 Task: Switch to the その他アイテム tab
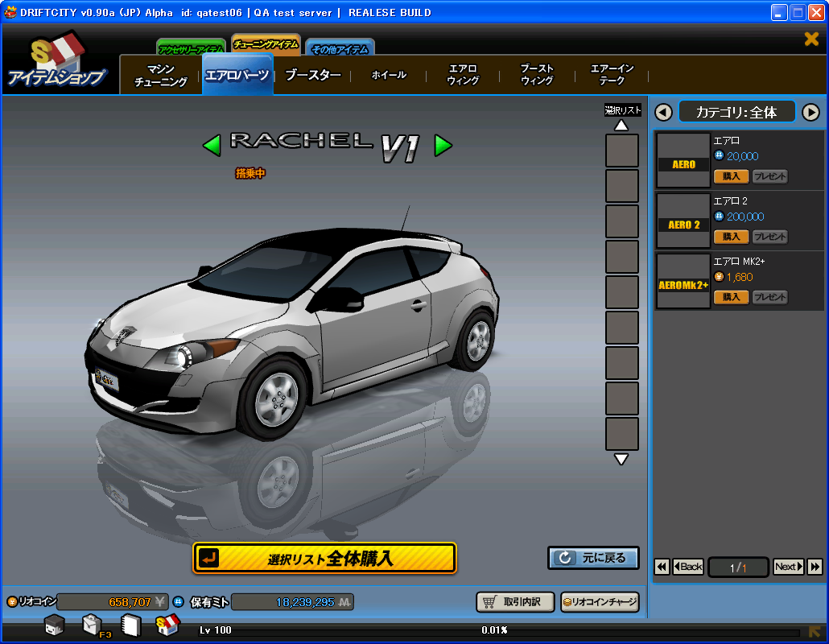[x=340, y=48]
